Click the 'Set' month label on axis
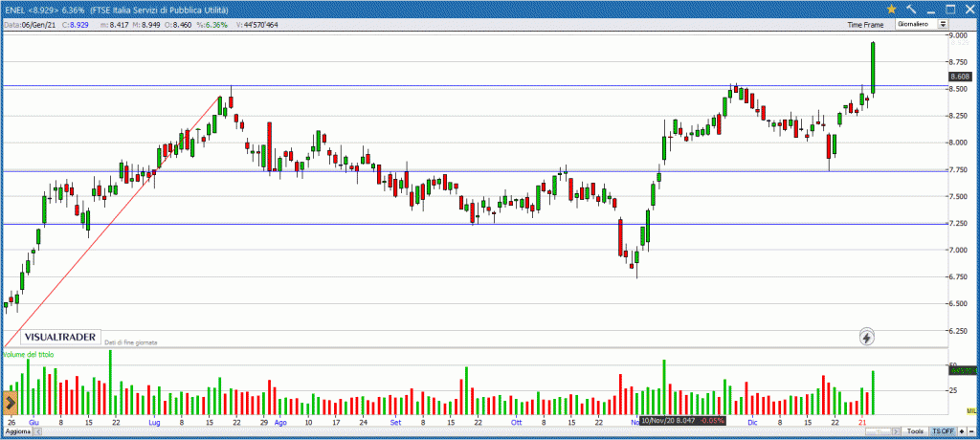The width and height of the screenshot is (980, 440). pos(395,422)
